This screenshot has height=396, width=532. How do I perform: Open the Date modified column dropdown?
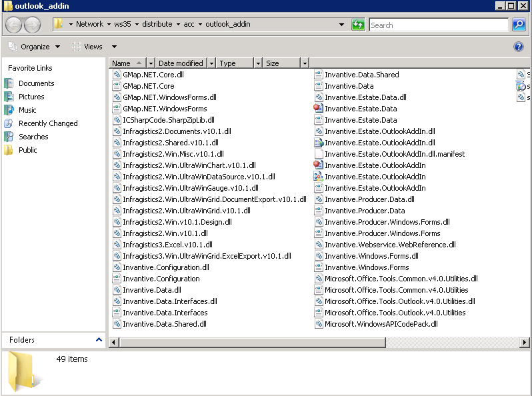[x=211, y=63]
